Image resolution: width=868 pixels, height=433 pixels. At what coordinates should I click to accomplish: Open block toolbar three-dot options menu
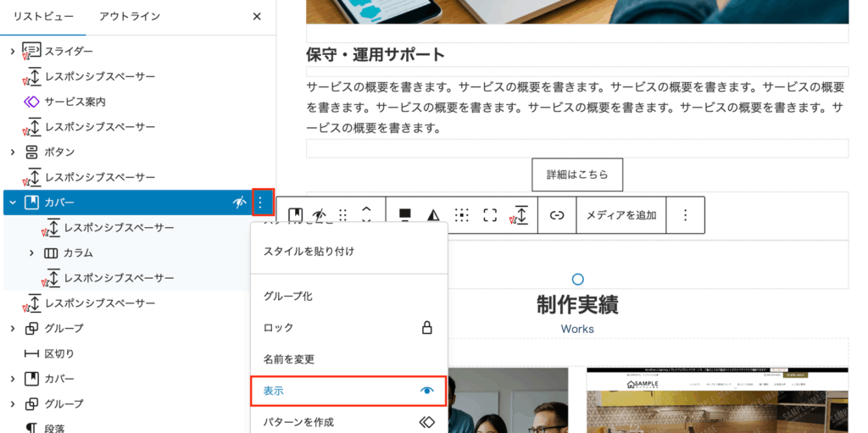coord(686,215)
